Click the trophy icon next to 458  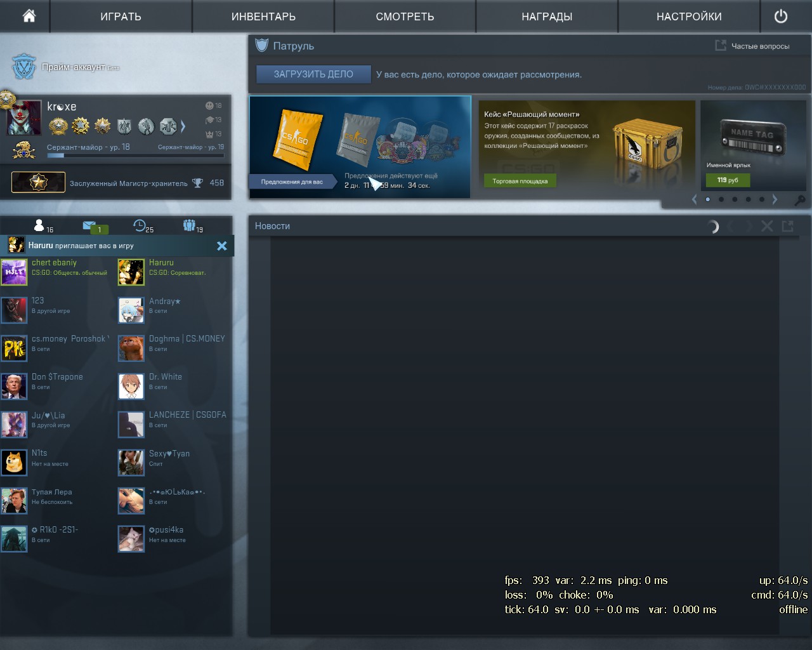[197, 183]
